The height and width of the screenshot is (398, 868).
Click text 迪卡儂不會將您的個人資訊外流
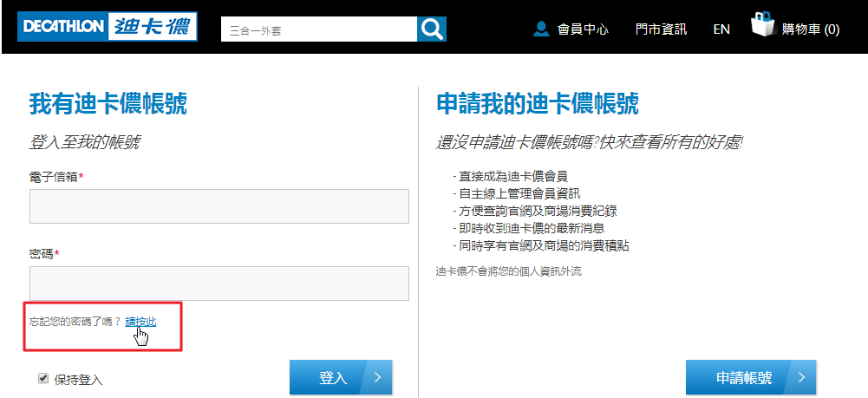[x=509, y=271]
